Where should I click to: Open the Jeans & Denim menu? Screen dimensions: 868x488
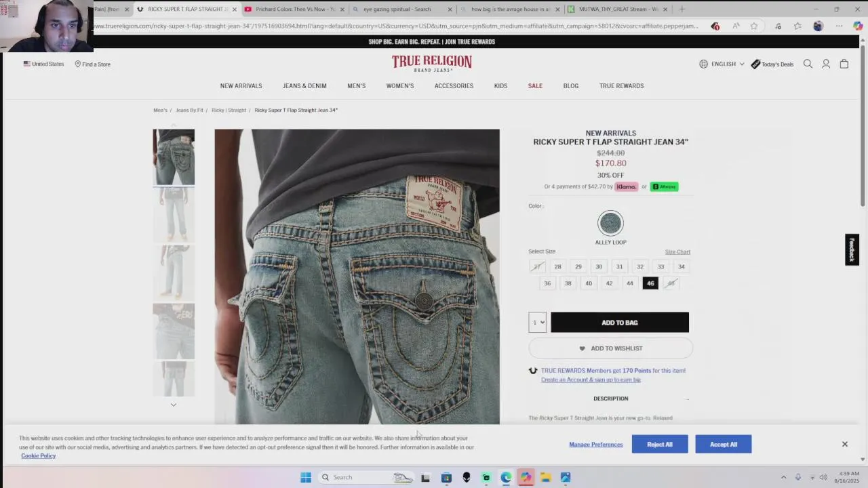(304, 86)
